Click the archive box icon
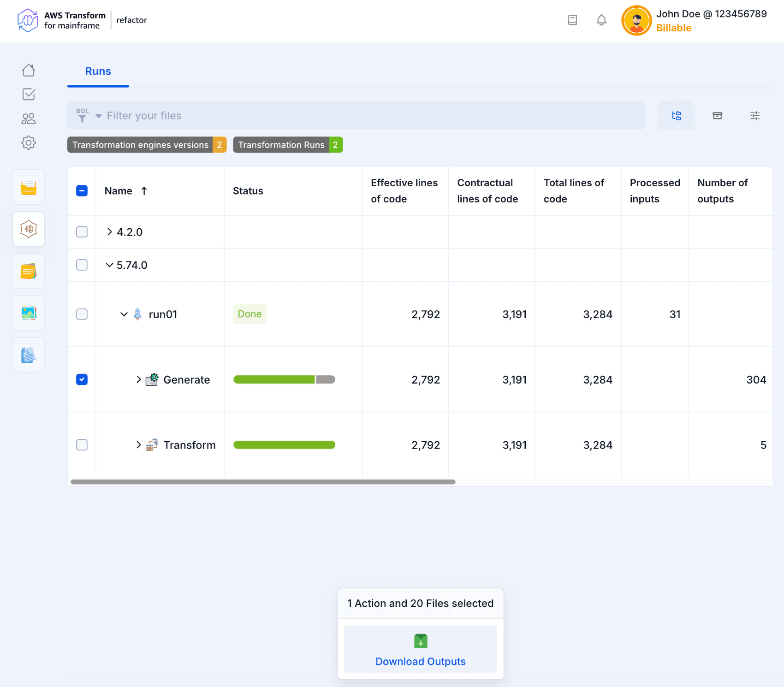 point(717,116)
